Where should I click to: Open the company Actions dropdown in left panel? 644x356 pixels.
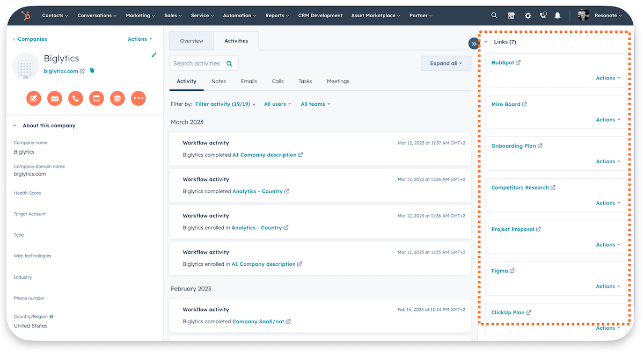pyautogui.click(x=140, y=39)
